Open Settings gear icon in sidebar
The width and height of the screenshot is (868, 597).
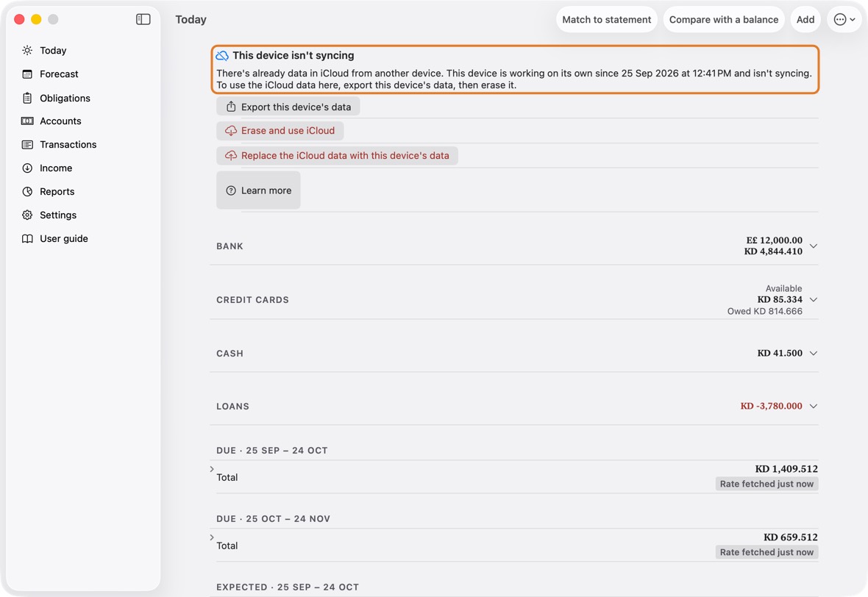click(27, 215)
